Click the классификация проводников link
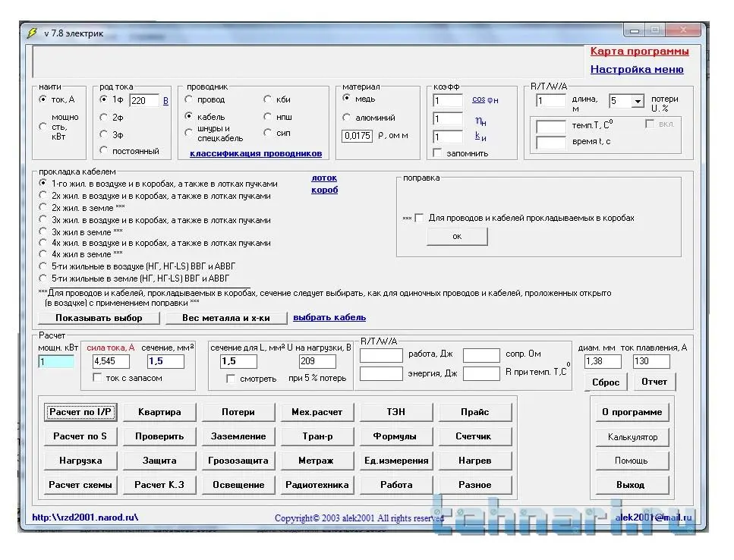 click(256, 153)
